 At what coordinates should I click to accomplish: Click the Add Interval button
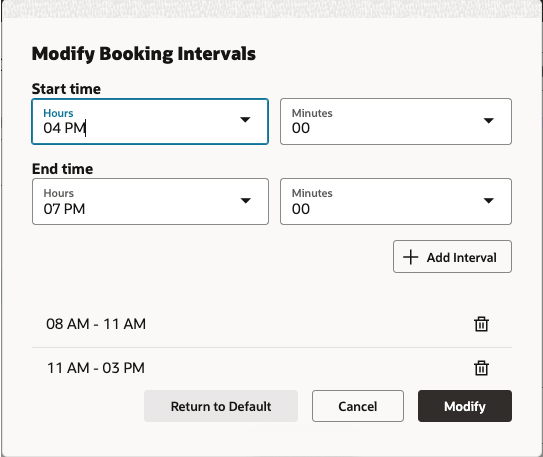[x=452, y=257]
